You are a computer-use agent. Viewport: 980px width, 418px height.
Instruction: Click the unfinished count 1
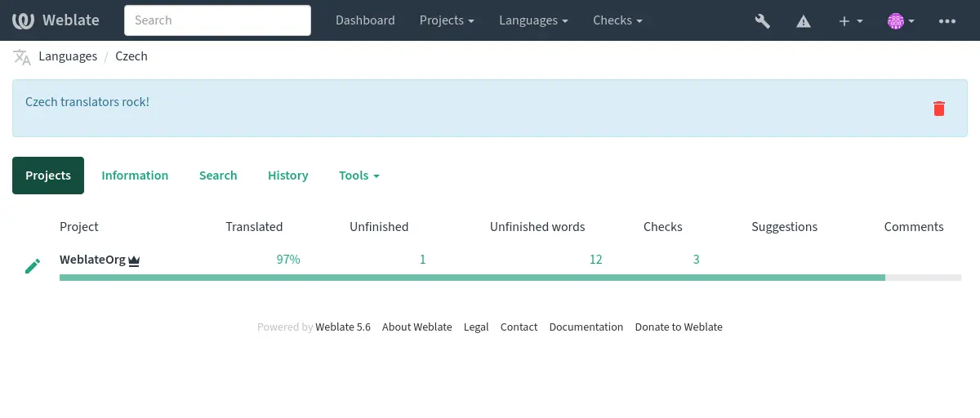[423, 260]
